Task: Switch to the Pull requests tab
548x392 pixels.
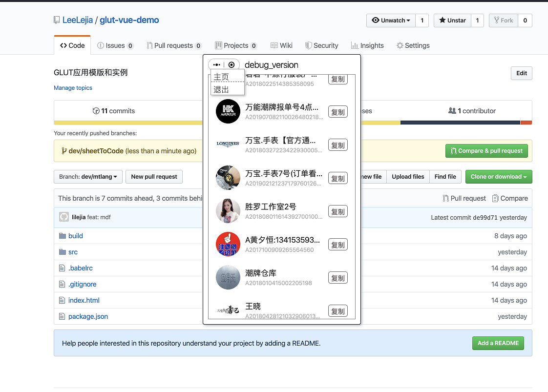Action: tap(174, 45)
